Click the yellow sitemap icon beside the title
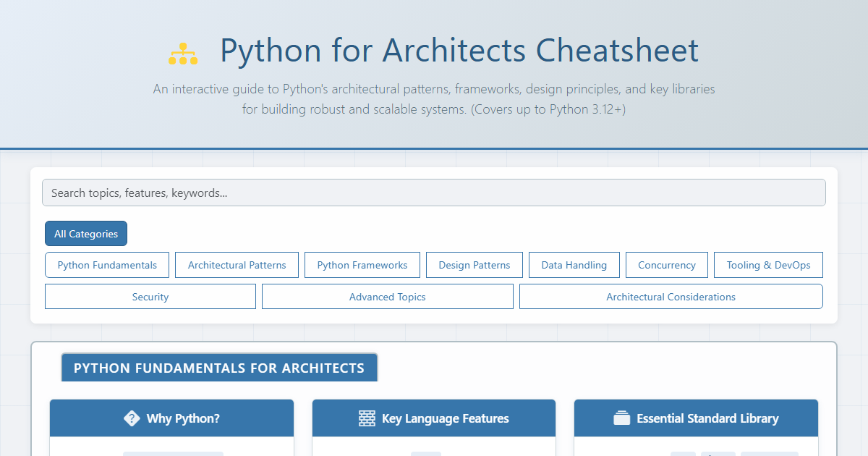The image size is (868, 456). point(183,54)
